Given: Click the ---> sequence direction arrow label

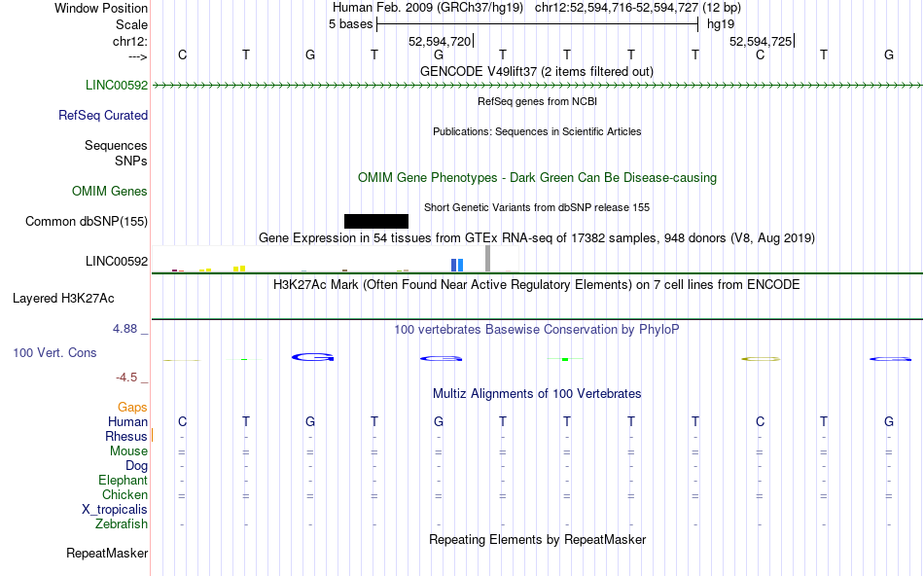Looking at the screenshot, I should coord(137,56).
